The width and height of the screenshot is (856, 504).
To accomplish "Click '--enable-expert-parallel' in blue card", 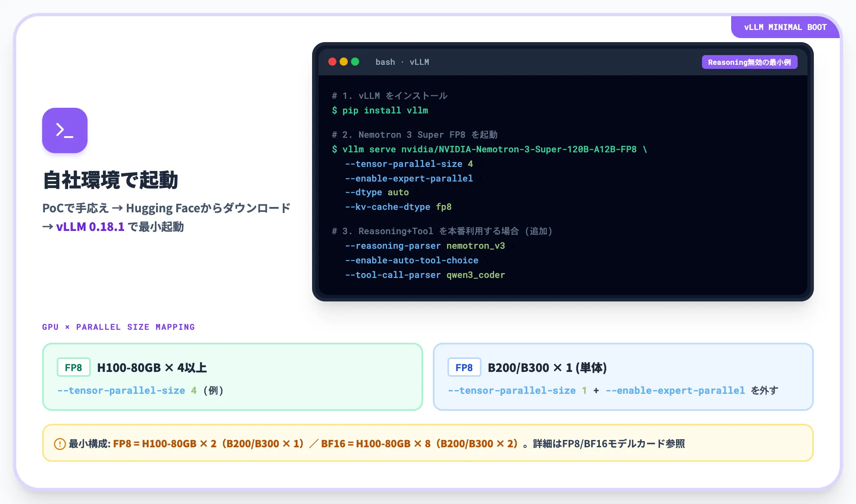I will click(675, 390).
